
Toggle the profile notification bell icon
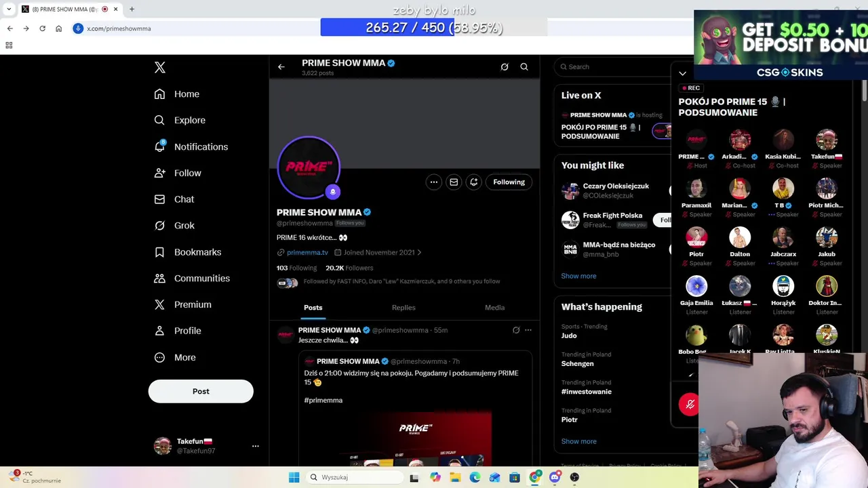pyautogui.click(x=474, y=182)
